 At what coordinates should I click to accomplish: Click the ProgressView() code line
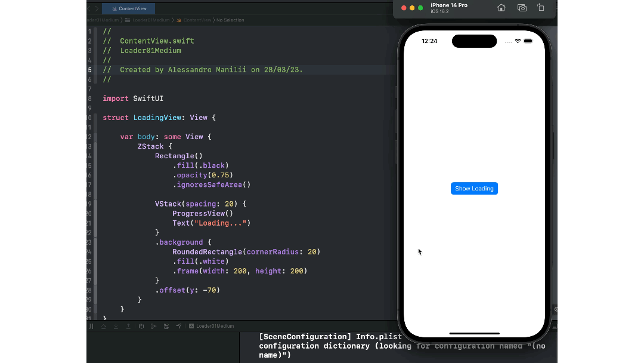click(203, 213)
